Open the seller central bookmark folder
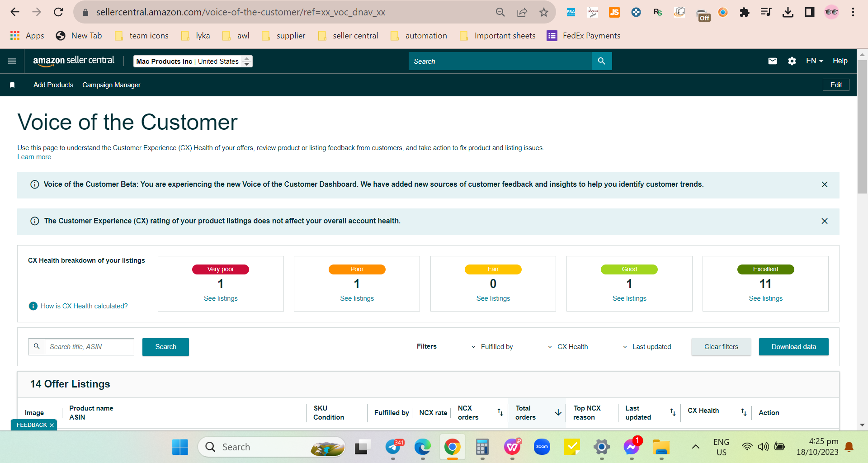The height and width of the screenshot is (463, 868). coord(349,36)
